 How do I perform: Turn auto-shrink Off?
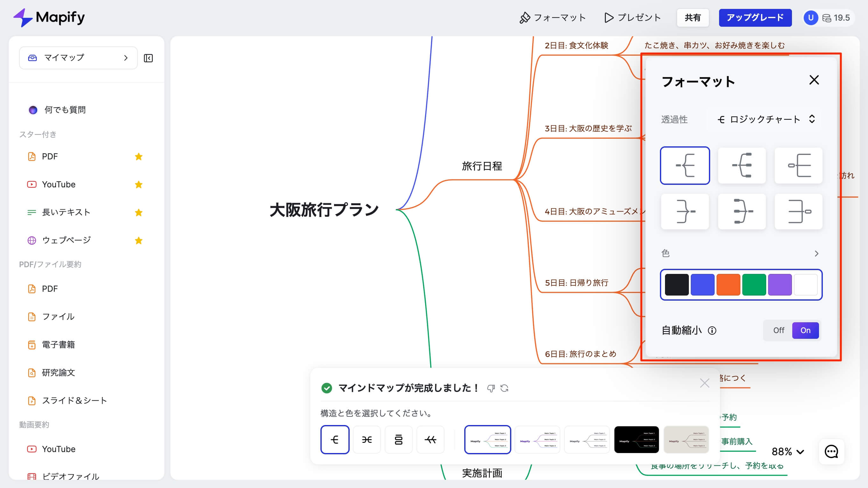pyautogui.click(x=778, y=331)
